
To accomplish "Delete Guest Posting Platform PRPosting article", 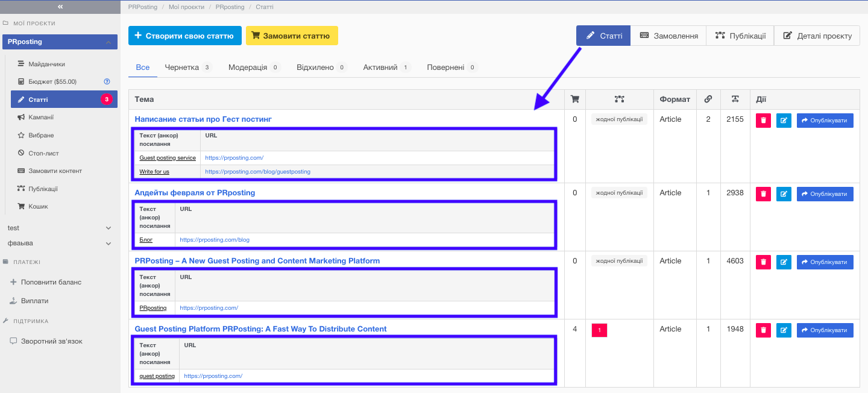I will click(x=764, y=330).
